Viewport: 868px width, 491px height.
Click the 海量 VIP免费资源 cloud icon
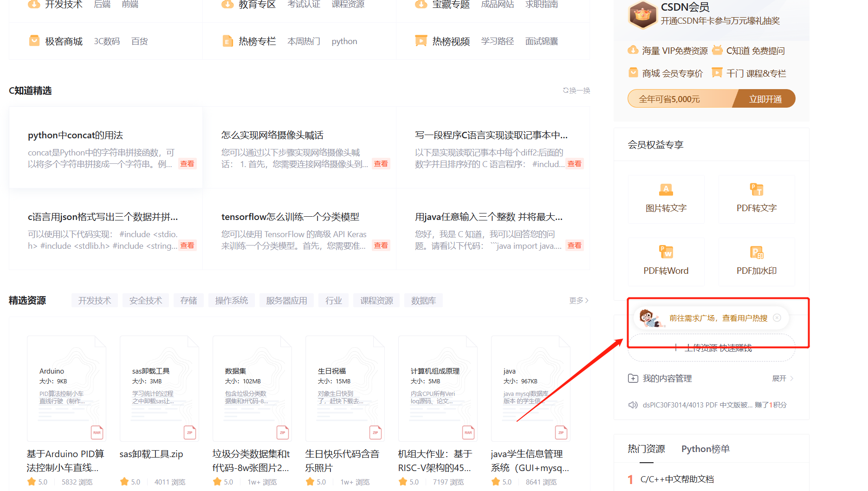633,50
